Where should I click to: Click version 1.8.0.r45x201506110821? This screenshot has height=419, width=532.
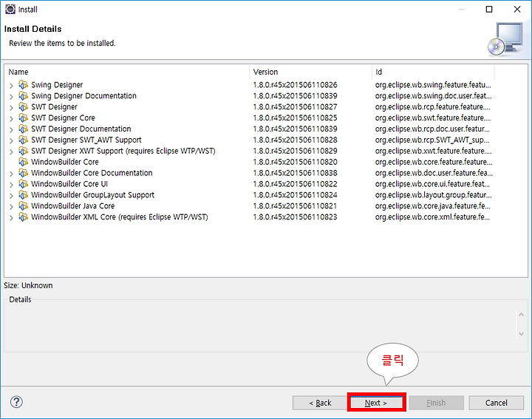click(x=295, y=206)
